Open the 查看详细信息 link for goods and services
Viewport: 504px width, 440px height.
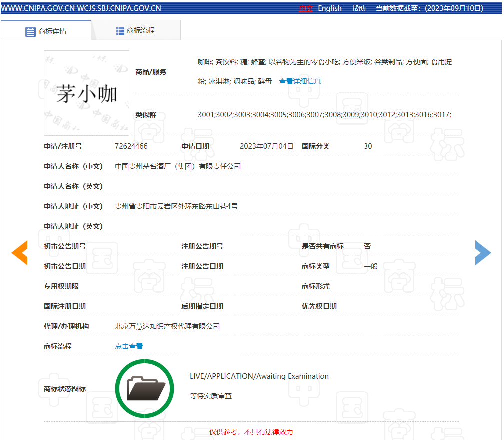[x=300, y=81]
